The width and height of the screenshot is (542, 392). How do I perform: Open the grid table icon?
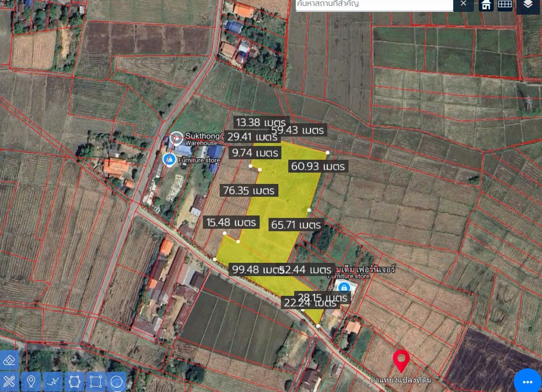(504, 4)
